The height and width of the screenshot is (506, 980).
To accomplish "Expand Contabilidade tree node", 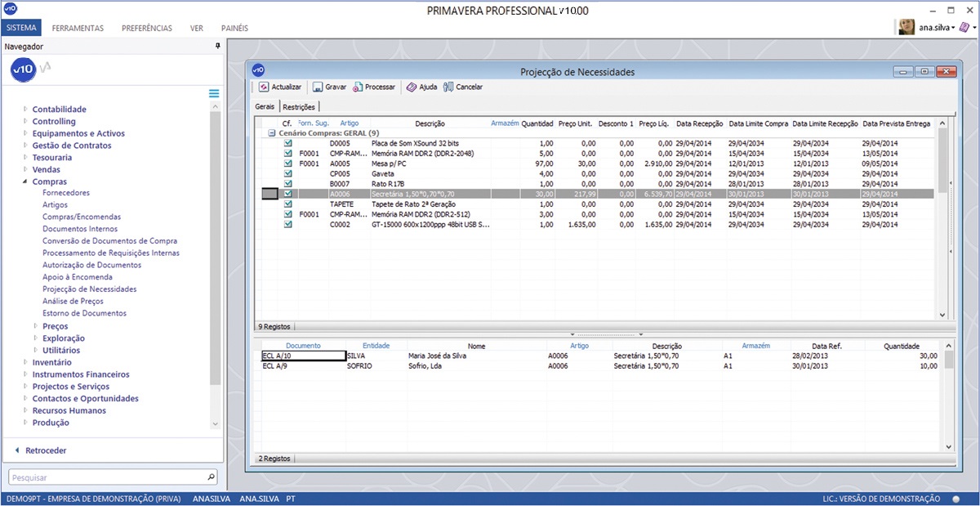I will tap(25, 109).
